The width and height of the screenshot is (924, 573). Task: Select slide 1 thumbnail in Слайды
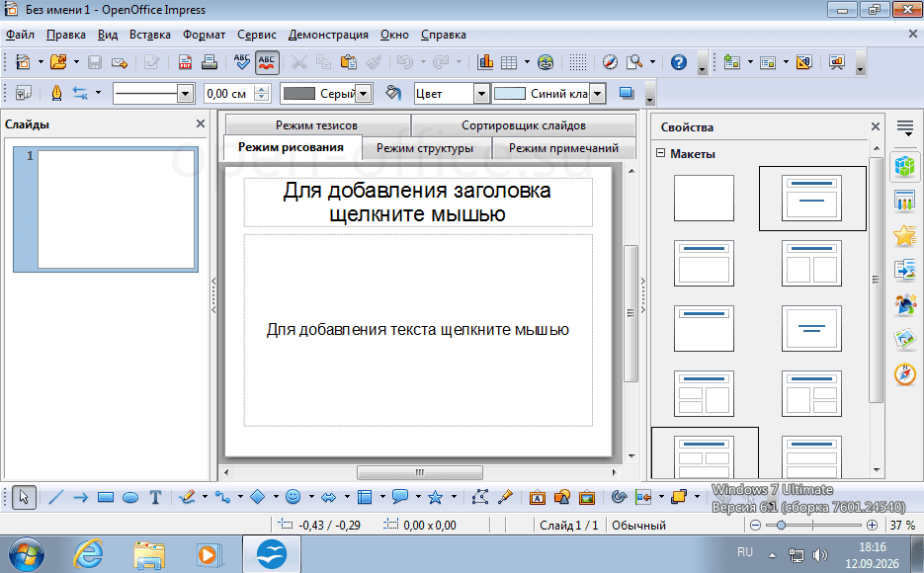106,209
